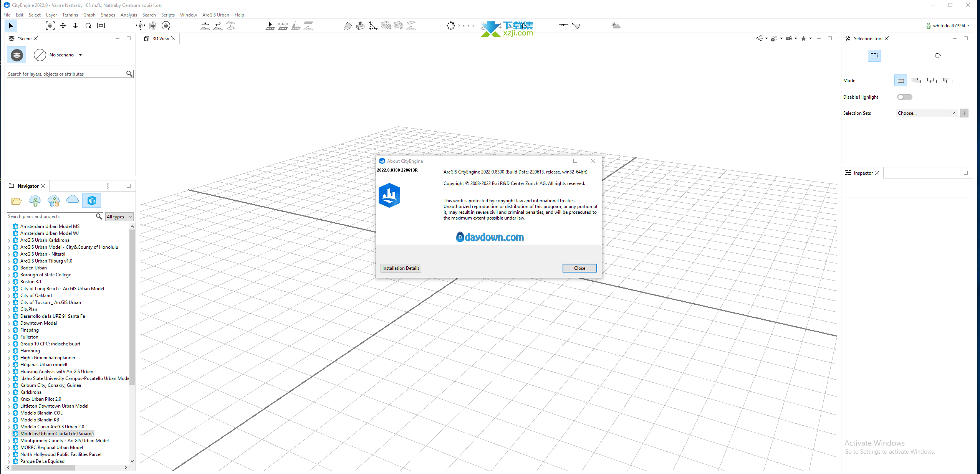Click the Scene layers stack icon
The width and height of the screenshot is (980, 474).
pyautogui.click(x=17, y=55)
